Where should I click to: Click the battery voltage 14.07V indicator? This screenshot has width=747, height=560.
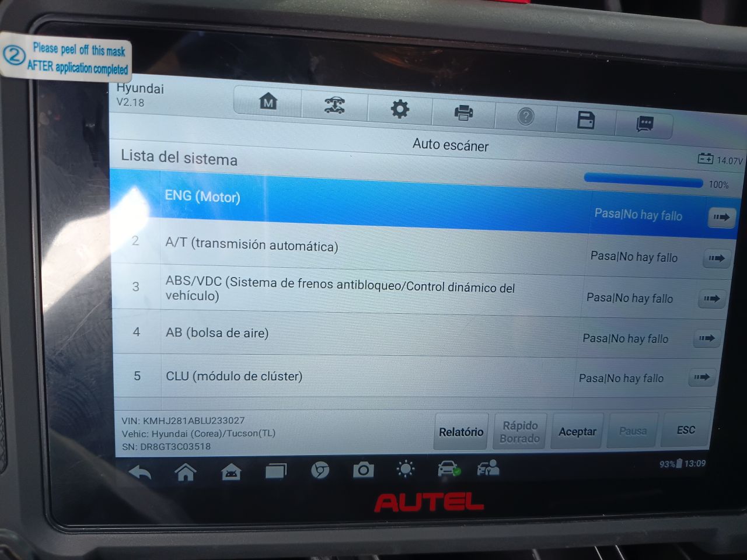point(721,159)
